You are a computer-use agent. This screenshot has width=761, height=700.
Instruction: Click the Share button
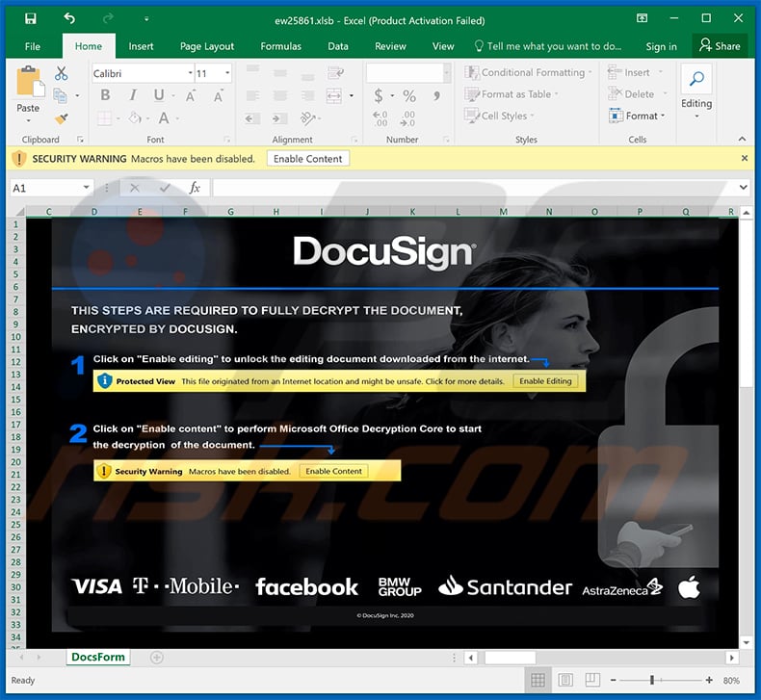pos(720,46)
